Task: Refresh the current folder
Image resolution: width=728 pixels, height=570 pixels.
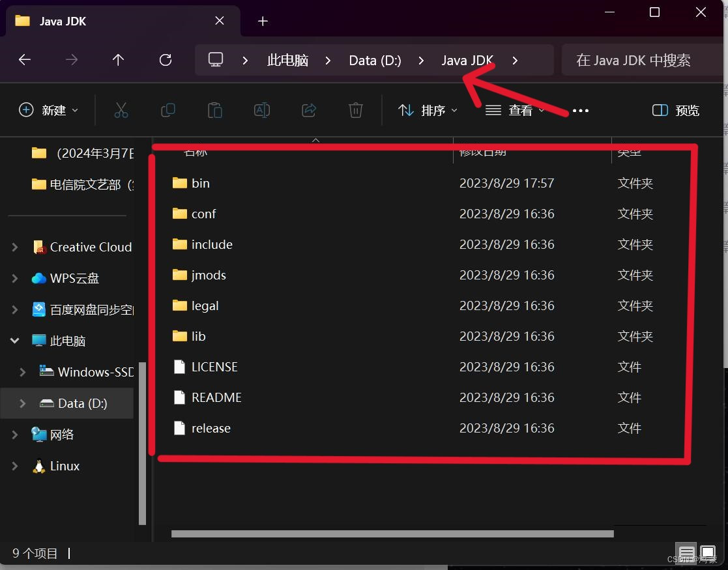Action: [x=166, y=60]
